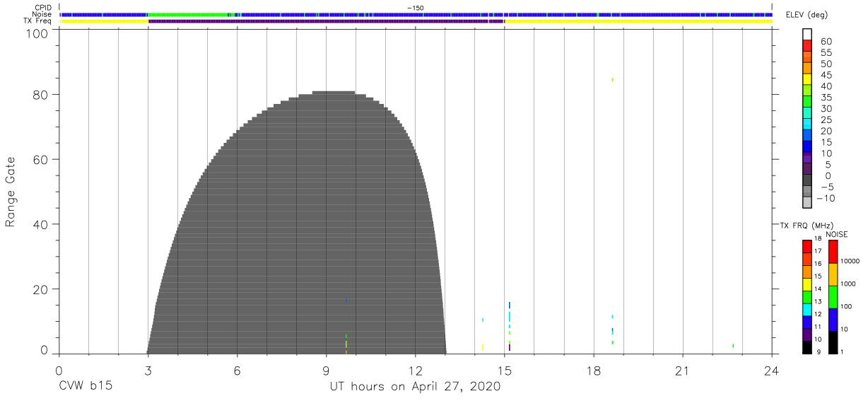Click the y-axis tick label 80
868x401 pixels.
pos(41,95)
